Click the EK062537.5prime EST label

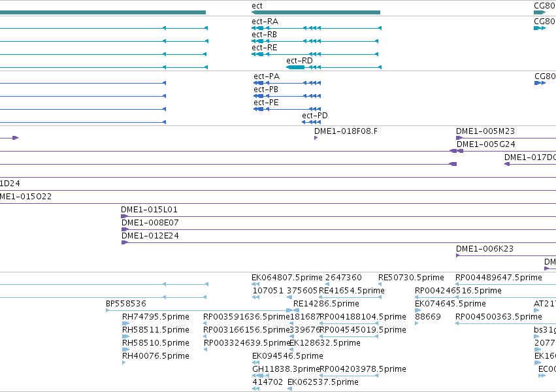323,382
